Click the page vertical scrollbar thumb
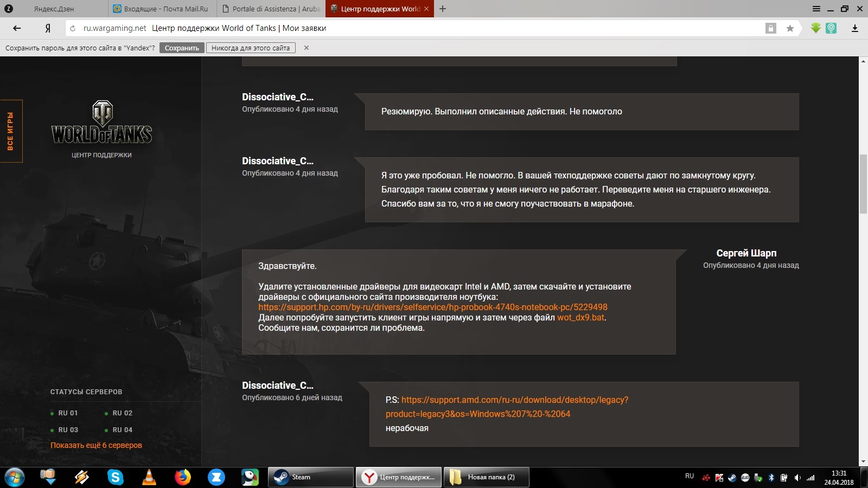The height and width of the screenshot is (488, 868). coord(863,184)
